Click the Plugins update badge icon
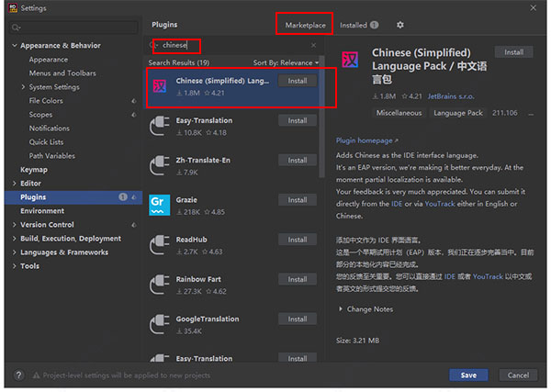Screen dimensions: 551x392 coord(123,197)
